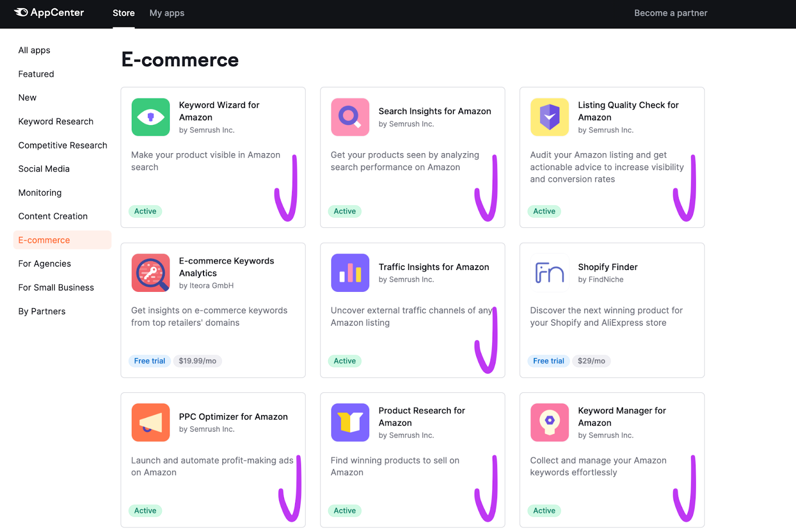This screenshot has height=532, width=796.
Task: Open the PPC Optimizer megaphone icon
Action: (x=151, y=423)
